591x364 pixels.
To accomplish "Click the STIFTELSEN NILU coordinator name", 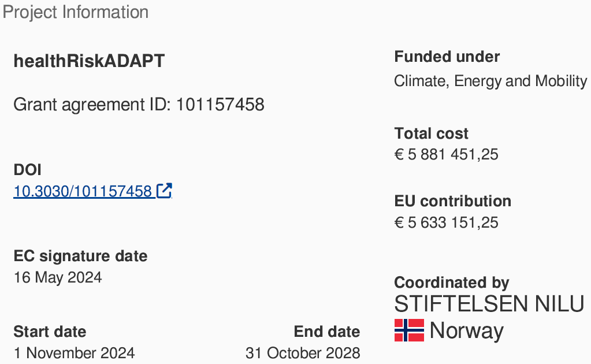I will click(489, 304).
